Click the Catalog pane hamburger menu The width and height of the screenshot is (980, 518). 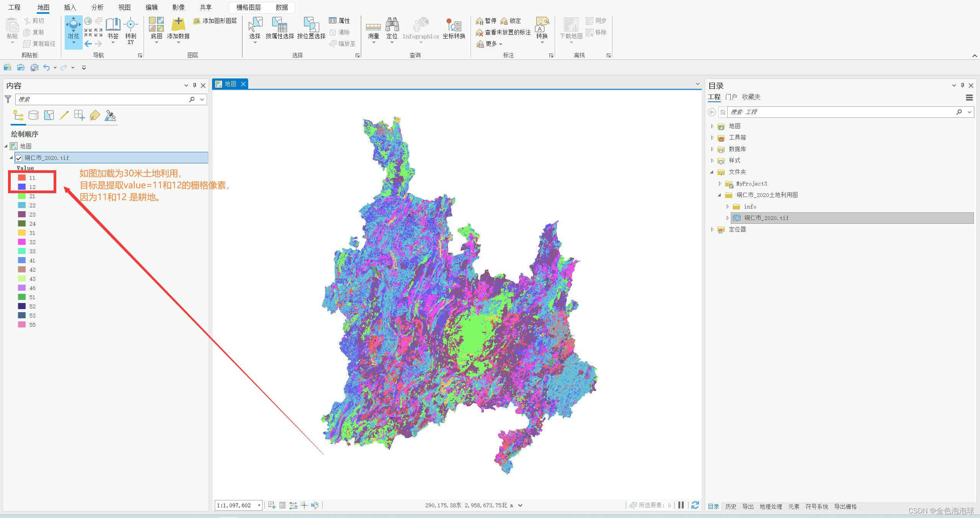pyautogui.click(x=969, y=98)
